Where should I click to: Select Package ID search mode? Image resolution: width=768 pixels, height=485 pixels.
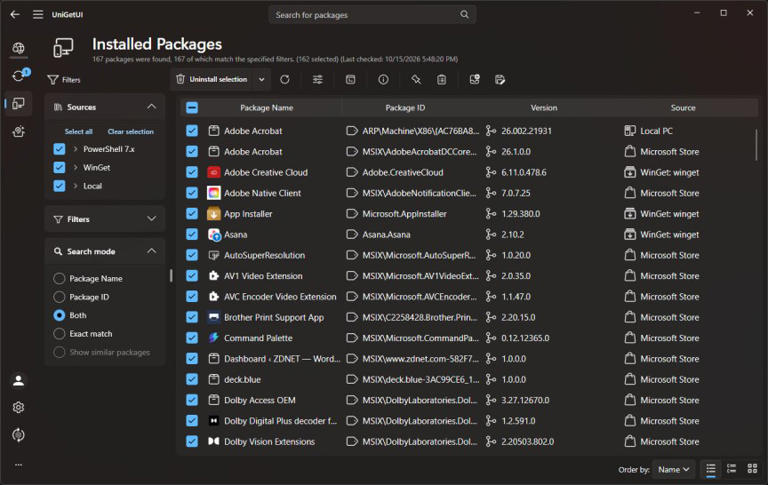(x=59, y=297)
